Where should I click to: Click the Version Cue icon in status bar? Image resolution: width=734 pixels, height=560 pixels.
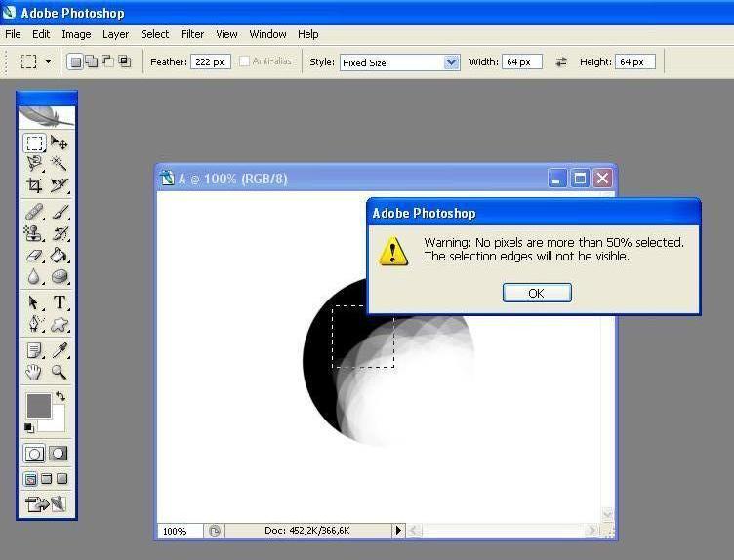(215, 531)
